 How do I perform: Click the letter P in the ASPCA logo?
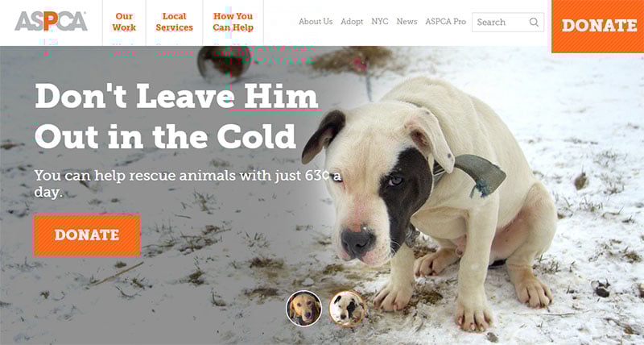pos(51,22)
